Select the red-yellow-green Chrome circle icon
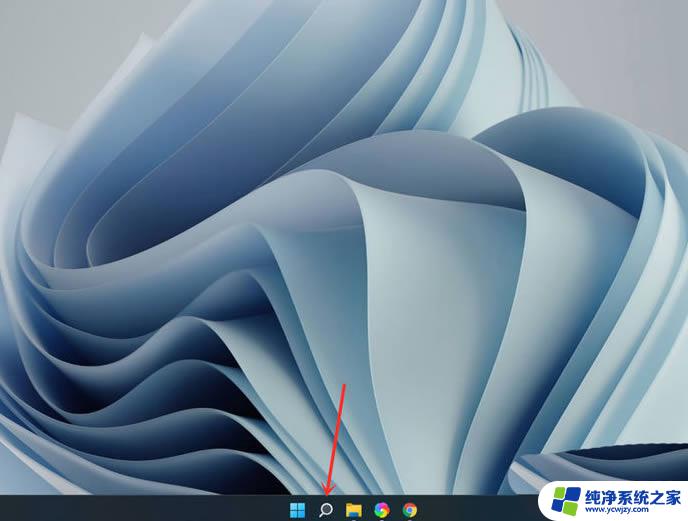This screenshot has height=521, width=688. (x=409, y=510)
